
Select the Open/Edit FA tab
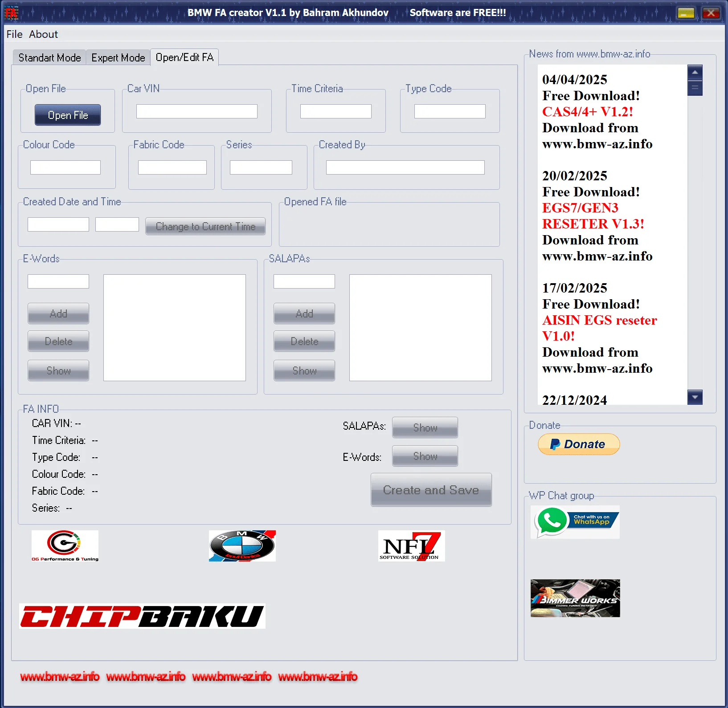click(184, 57)
